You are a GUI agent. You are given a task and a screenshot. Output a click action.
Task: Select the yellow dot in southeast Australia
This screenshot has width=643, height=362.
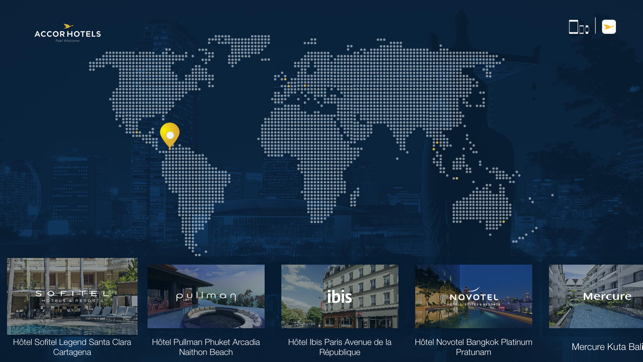504,222
